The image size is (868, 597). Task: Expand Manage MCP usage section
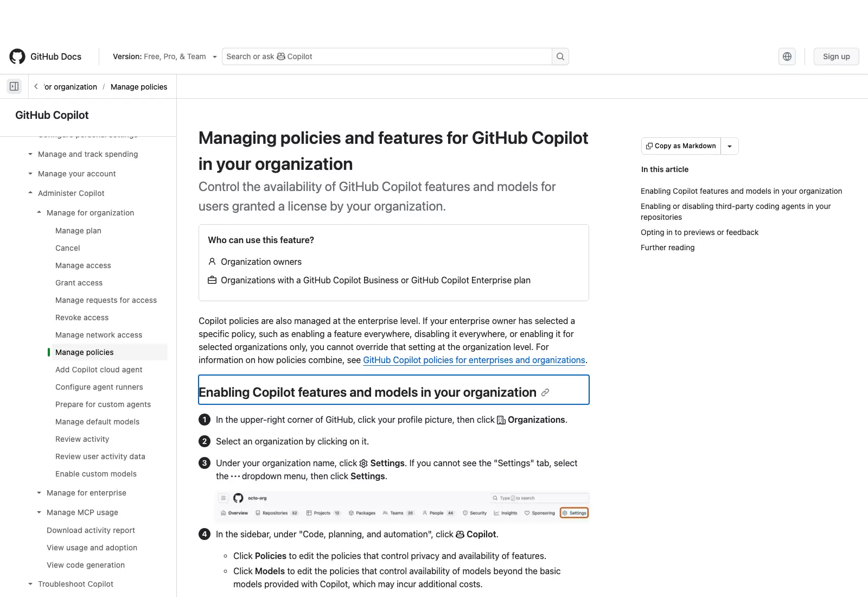(x=82, y=512)
